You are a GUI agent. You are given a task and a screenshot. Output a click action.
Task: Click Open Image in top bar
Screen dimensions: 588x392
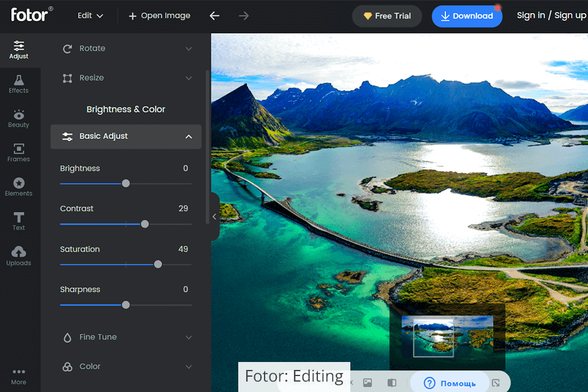pos(159,16)
